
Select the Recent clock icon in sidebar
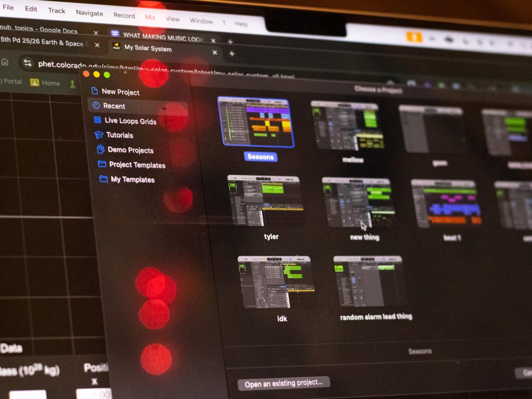click(96, 105)
